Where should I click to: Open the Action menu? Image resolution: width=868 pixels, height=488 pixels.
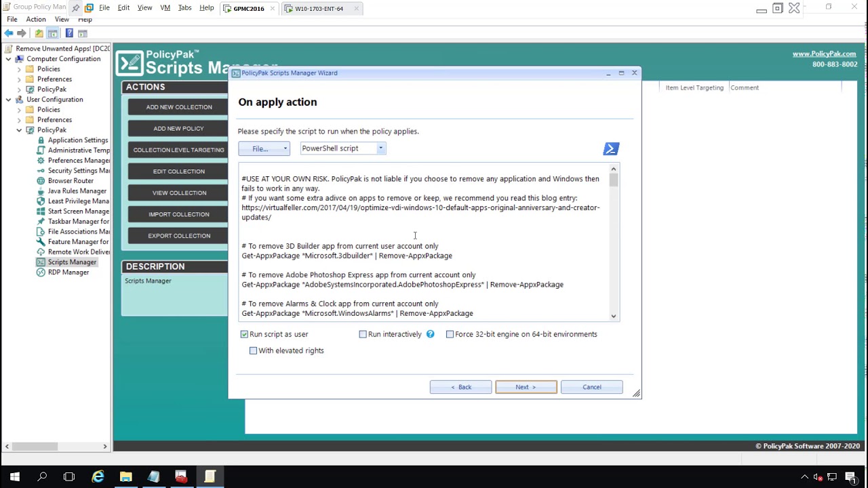click(36, 20)
